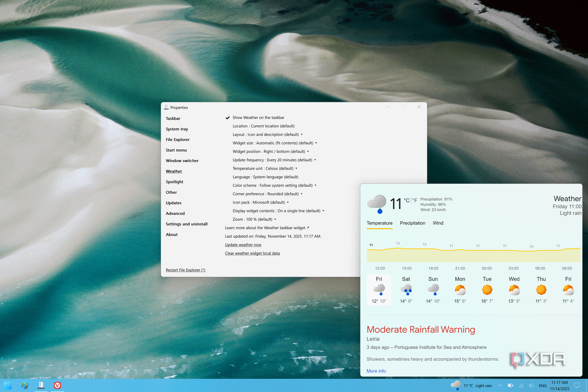This screenshot has width=588, height=392.
Task: Click the Start button
Action: click(x=8, y=385)
